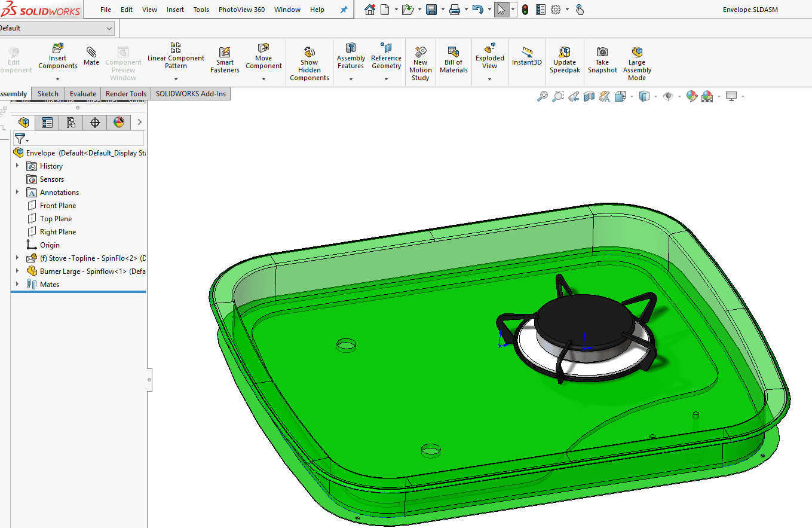Open the Edit Appearance color tool
Viewport: 812px width, 528px height.
(691, 96)
